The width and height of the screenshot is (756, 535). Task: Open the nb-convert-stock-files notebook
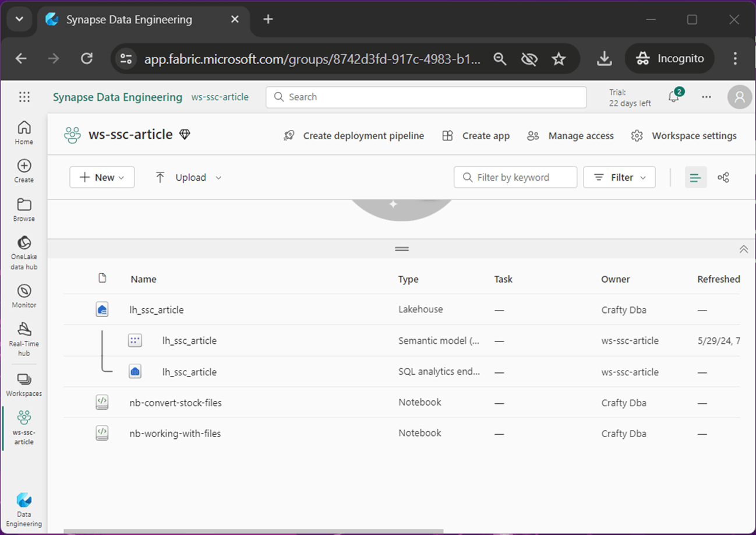[x=175, y=403]
